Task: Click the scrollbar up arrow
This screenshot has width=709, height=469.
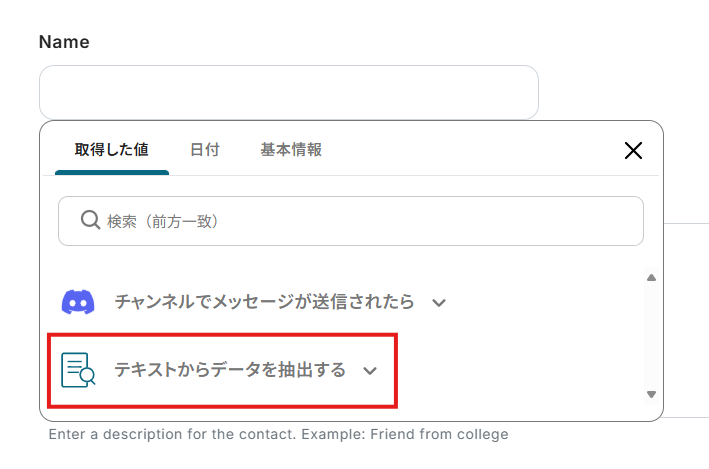Action: (651, 277)
